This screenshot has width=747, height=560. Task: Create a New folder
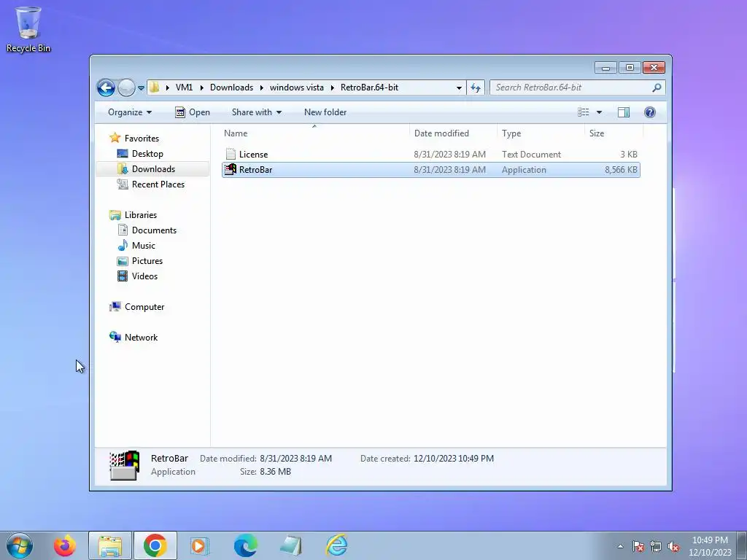click(x=325, y=112)
